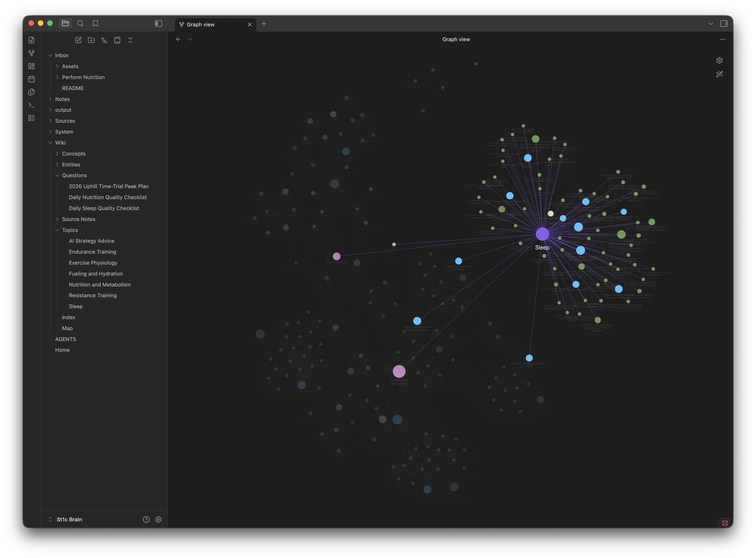Collapse the Wiki folder
The image size is (756, 558).
(x=50, y=143)
